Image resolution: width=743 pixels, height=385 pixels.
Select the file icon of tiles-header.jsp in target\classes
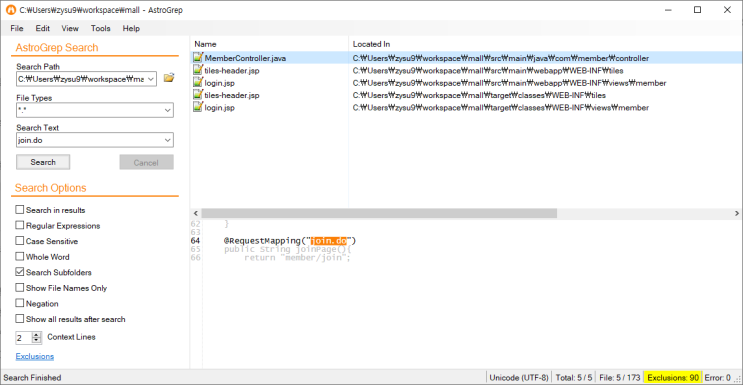tap(198, 95)
